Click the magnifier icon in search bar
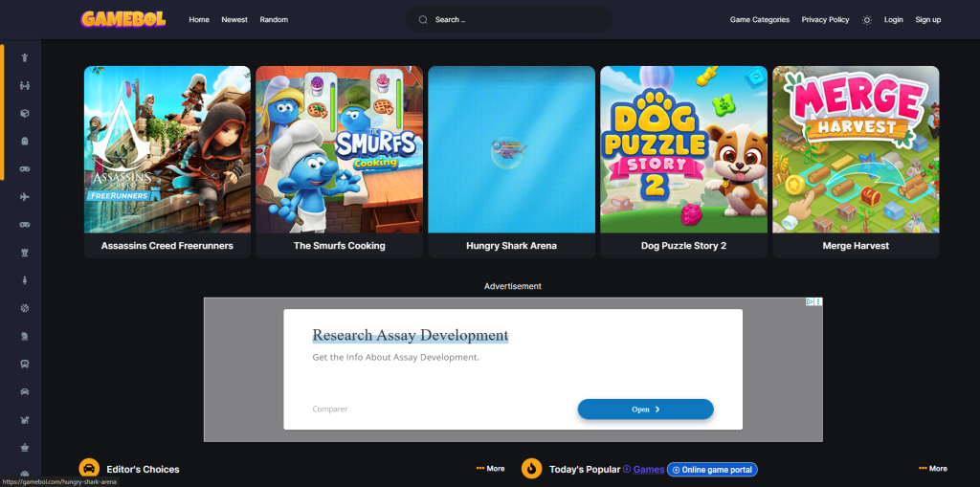980x487 pixels. tap(423, 19)
